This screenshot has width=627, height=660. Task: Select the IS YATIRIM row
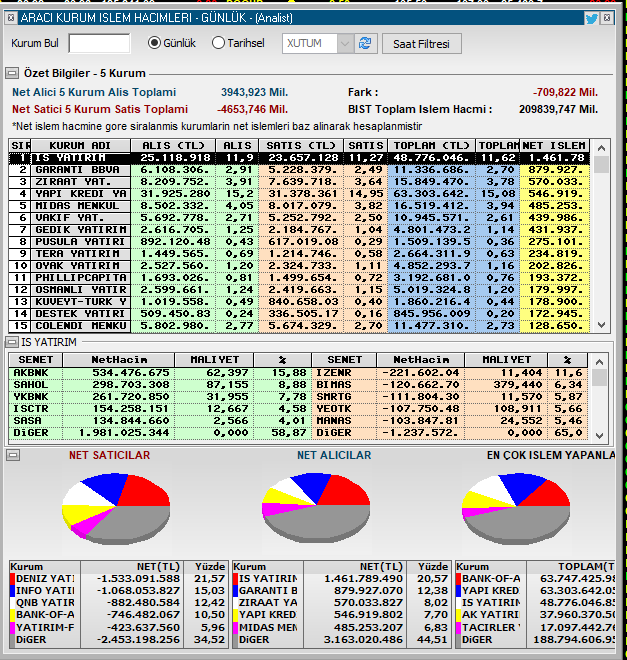pyautogui.click(x=299, y=158)
